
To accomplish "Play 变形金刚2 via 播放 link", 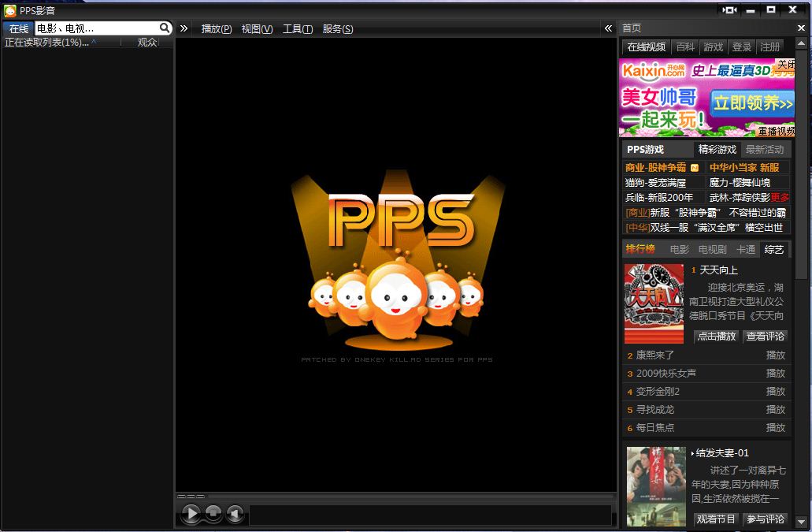I will click(775, 392).
